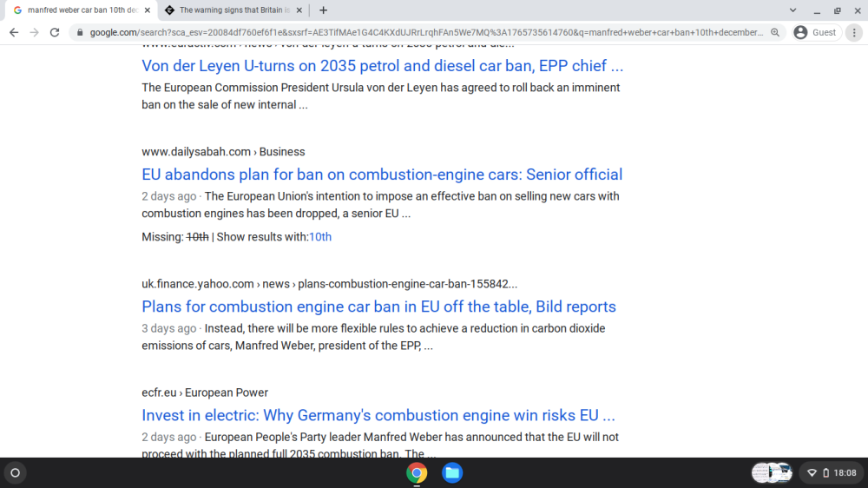This screenshot has width=868, height=488.
Task: Click the battery icon in system tray
Action: pyautogui.click(x=826, y=473)
